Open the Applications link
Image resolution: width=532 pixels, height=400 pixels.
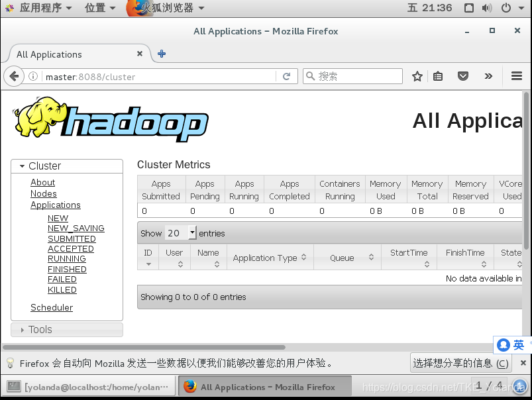pyautogui.click(x=56, y=205)
